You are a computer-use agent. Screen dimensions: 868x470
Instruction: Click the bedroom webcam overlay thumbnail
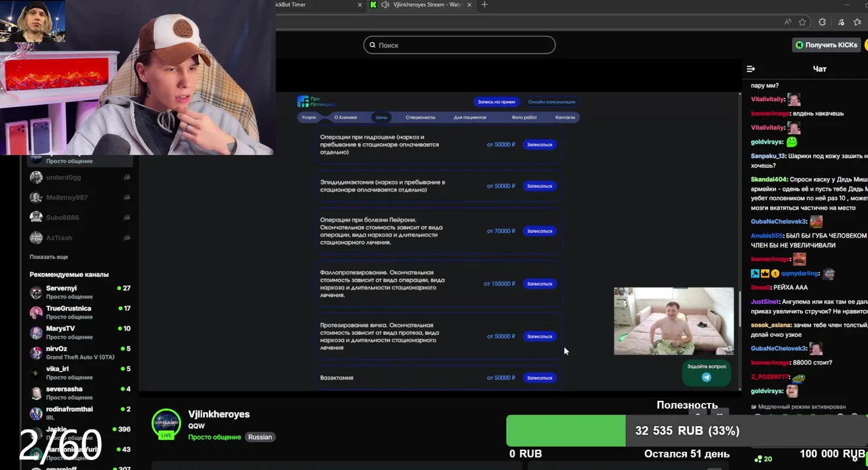(x=673, y=321)
